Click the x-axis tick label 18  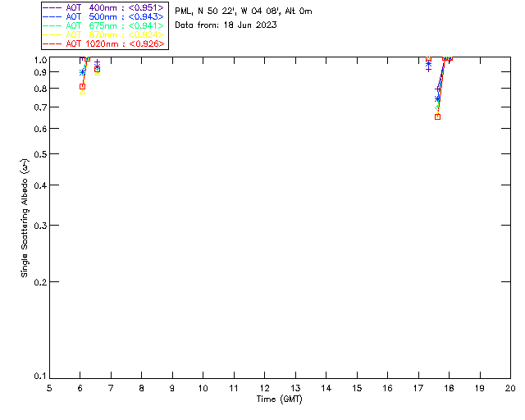point(449,388)
